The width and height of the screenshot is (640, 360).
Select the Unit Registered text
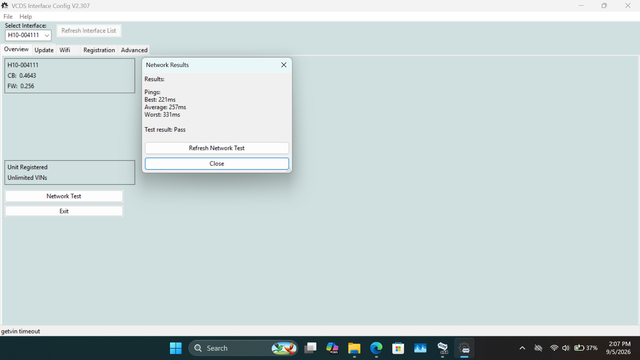click(27, 167)
